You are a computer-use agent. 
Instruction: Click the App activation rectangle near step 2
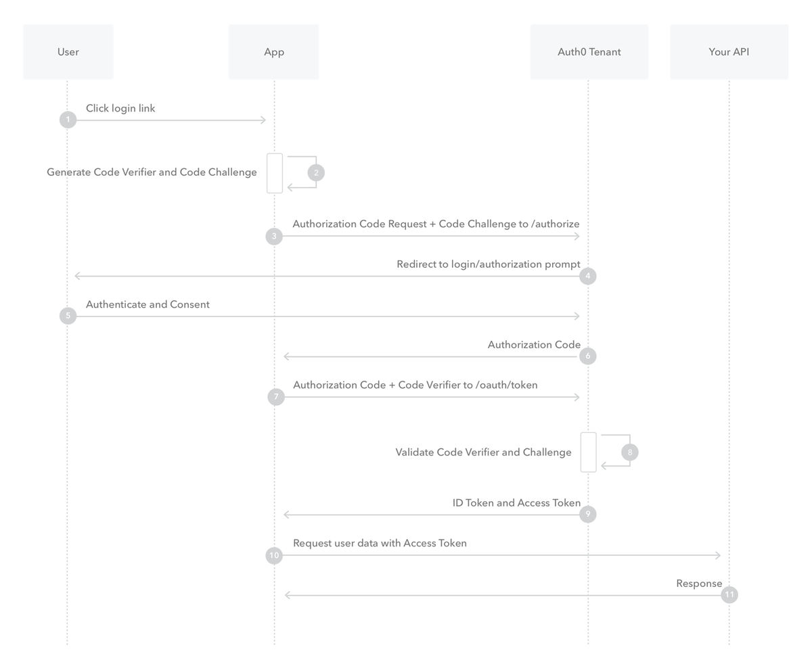click(x=275, y=173)
